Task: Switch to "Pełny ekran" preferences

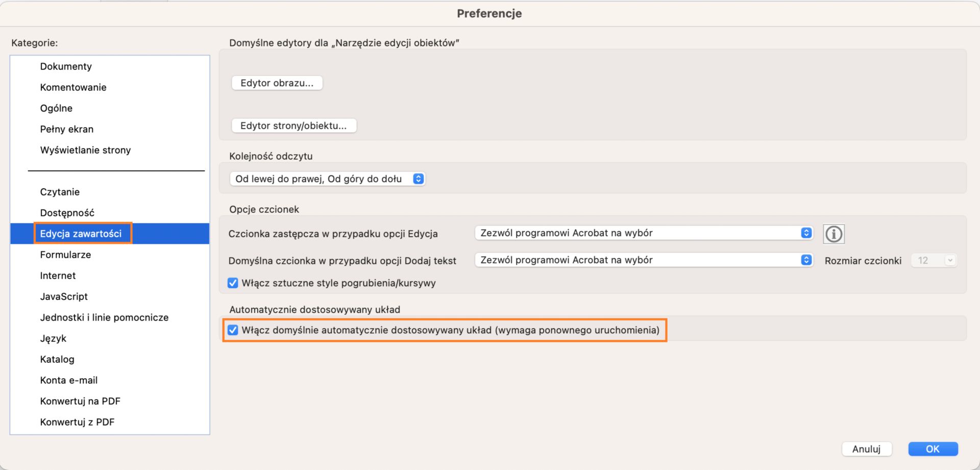Action: [67, 129]
